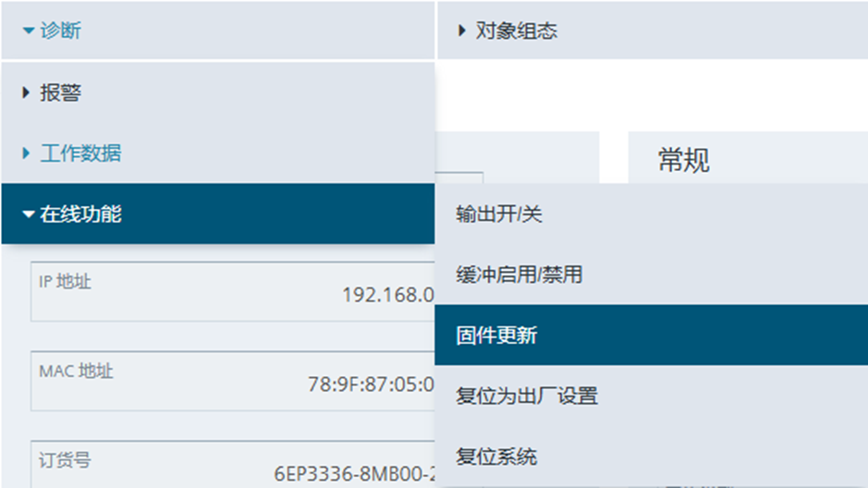
Task: Choose 缓冲启用/禁用 from the submenu
Action: 519,274
